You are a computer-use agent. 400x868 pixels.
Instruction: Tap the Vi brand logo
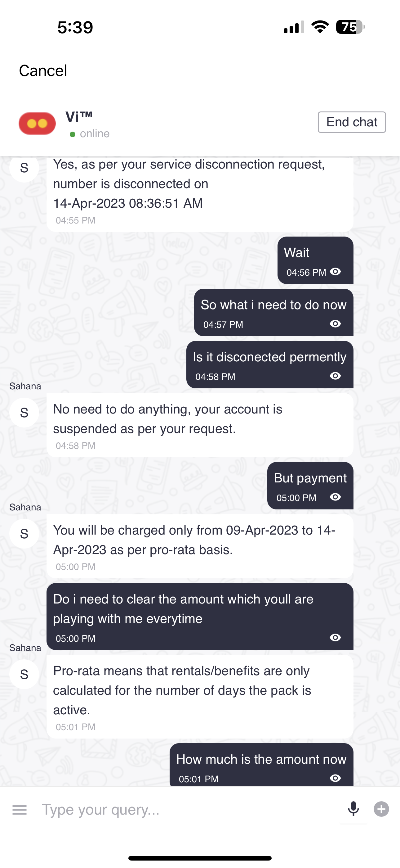point(37,123)
